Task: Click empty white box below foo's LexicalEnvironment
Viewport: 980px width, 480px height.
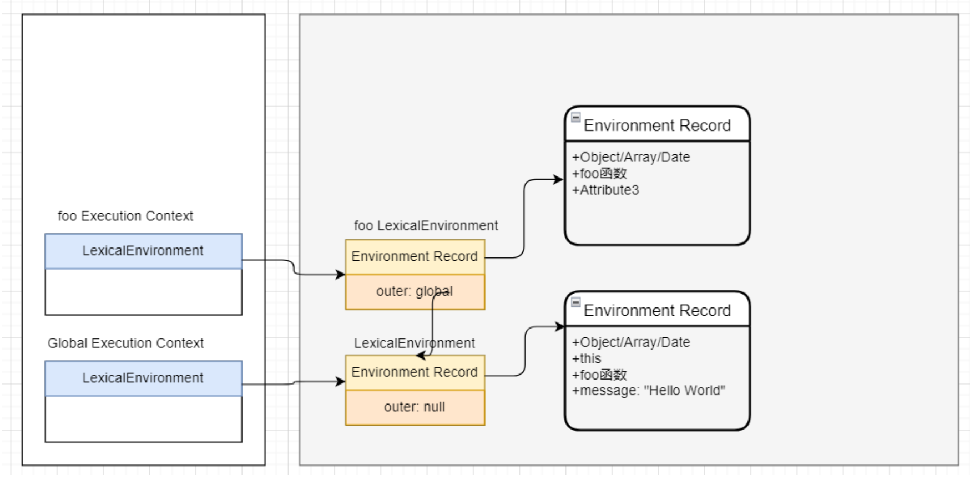Action: pyautogui.click(x=143, y=292)
